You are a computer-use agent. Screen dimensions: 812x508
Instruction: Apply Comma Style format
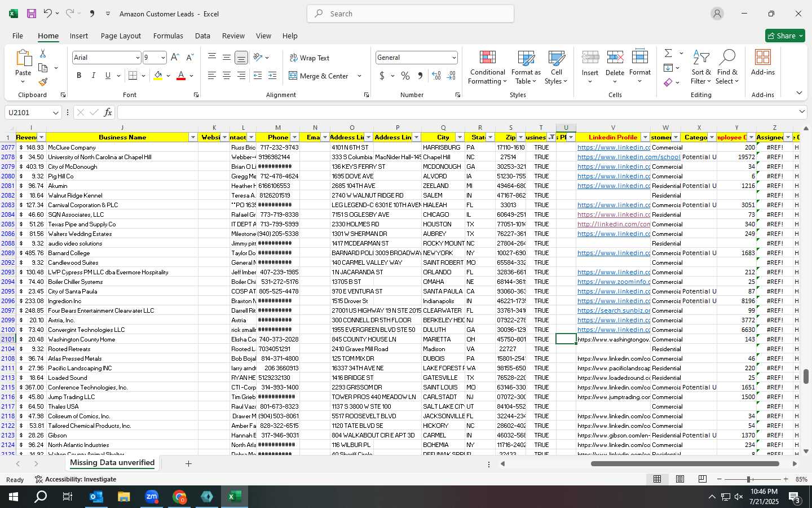[420, 76]
